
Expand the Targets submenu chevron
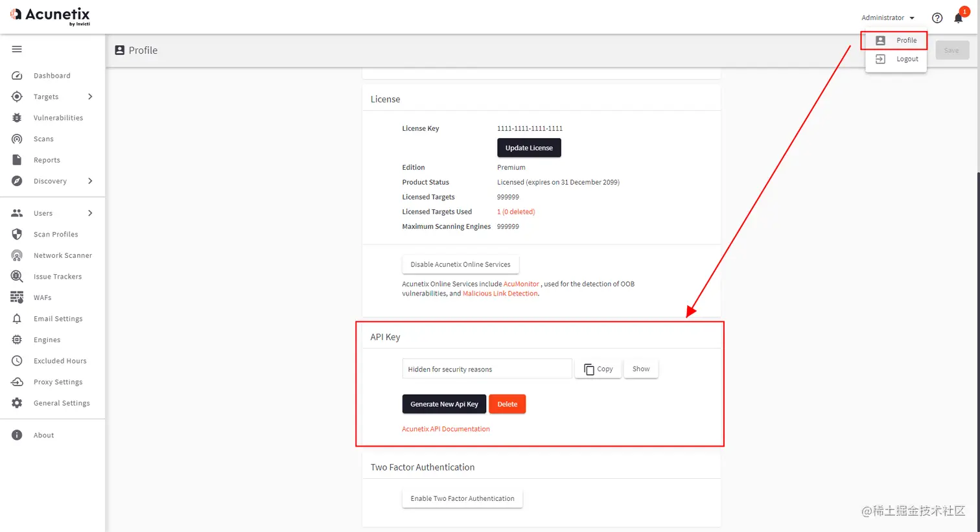tap(90, 97)
